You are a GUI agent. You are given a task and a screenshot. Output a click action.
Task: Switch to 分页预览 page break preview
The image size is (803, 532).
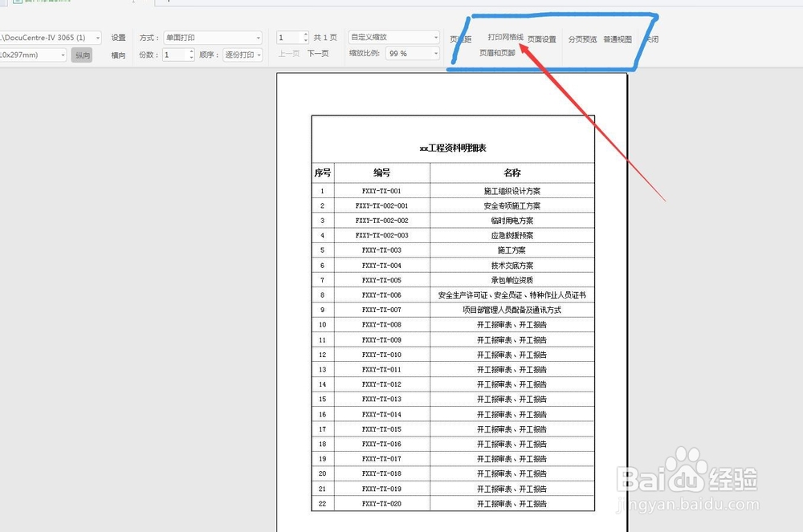581,37
